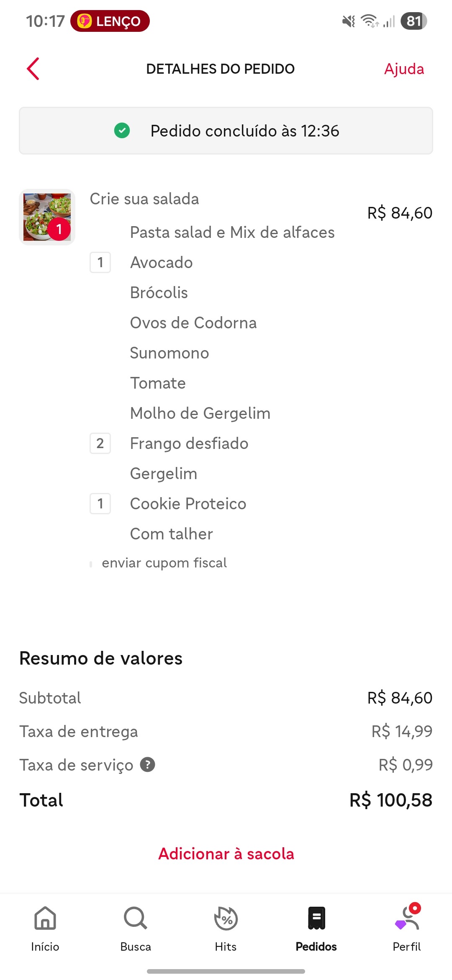Open the Ajuda help link
This screenshot has height=980, width=452.
(x=404, y=69)
